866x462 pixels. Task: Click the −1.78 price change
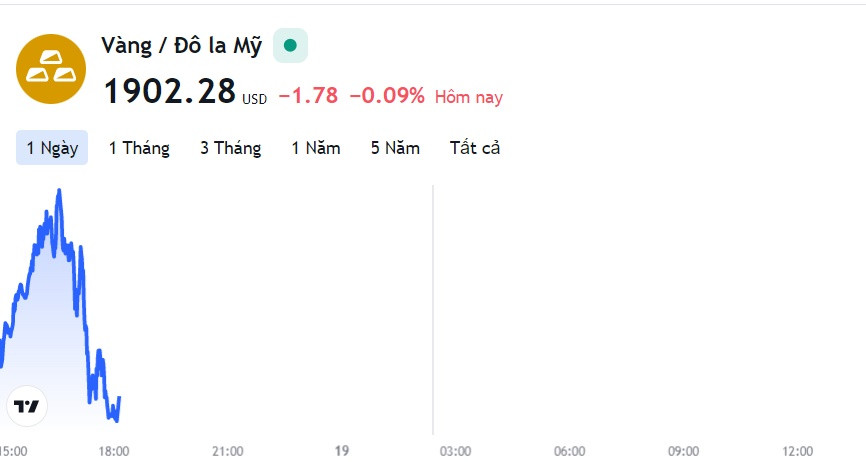pos(308,95)
